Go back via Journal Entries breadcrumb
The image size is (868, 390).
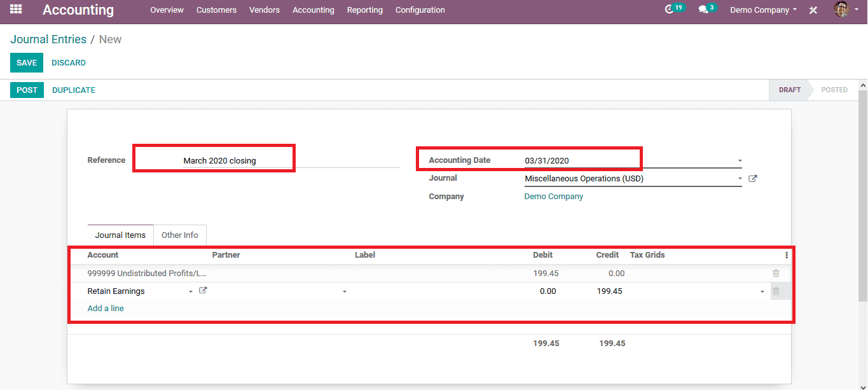tap(48, 39)
